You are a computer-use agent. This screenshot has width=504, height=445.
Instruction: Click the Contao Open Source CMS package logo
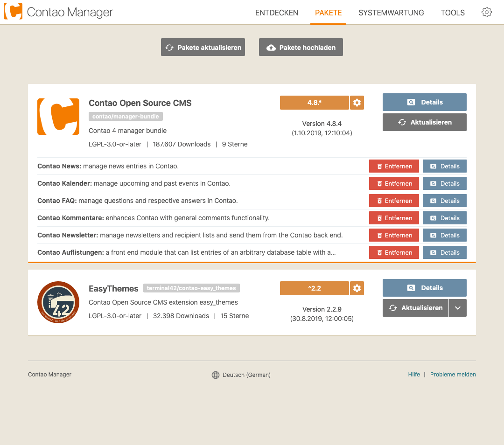58,117
